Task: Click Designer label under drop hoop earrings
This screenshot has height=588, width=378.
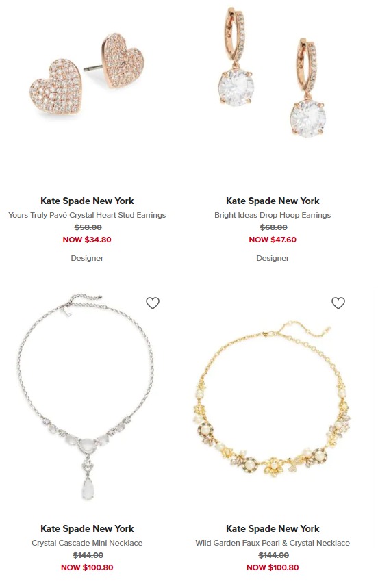Action: (273, 258)
